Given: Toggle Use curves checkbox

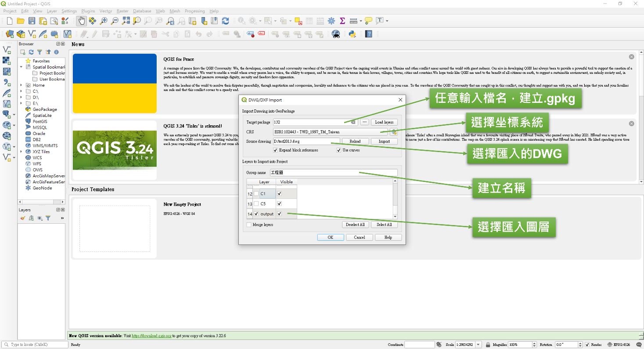Looking at the screenshot, I should [x=339, y=150].
